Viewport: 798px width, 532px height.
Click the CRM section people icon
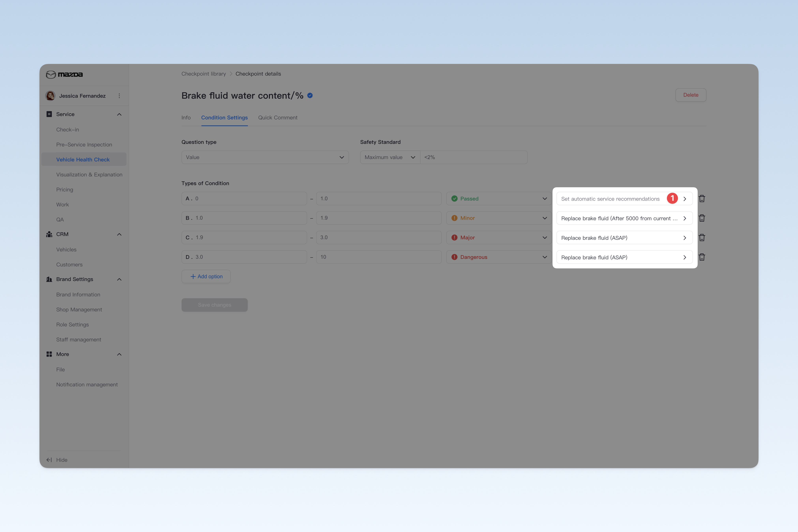pos(49,234)
